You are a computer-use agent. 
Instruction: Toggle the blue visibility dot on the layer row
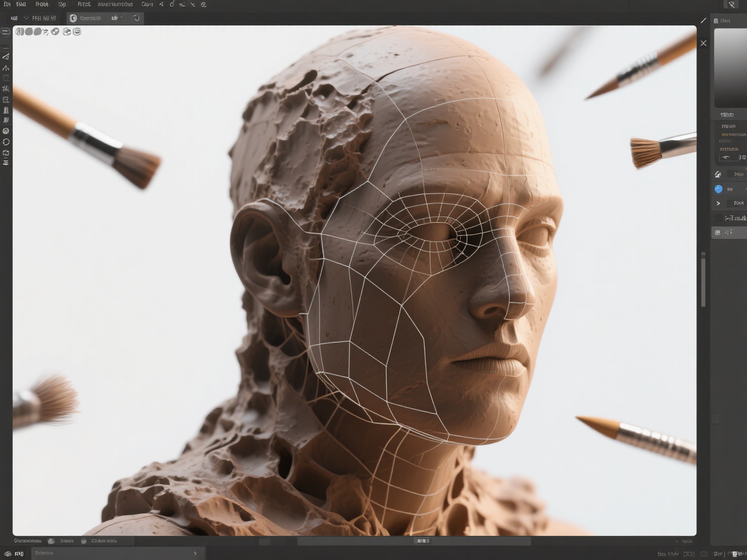click(718, 189)
